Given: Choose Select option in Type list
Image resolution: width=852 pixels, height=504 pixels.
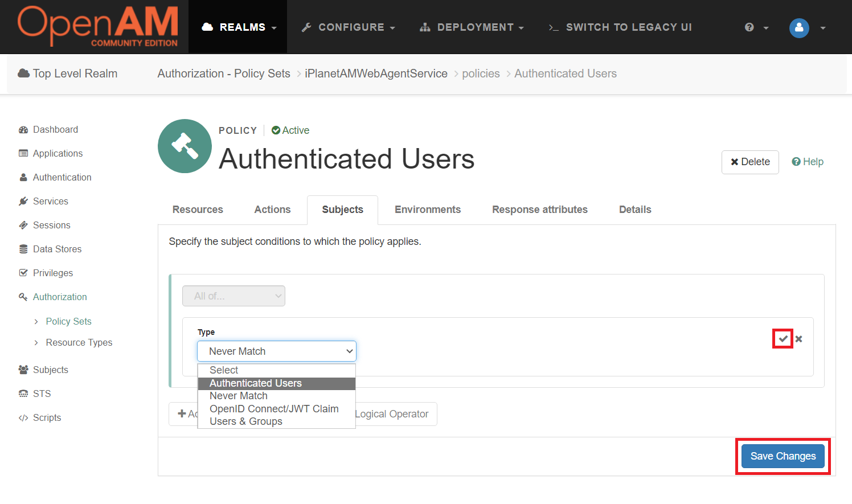Looking at the screenshot, I should [x=277, y=370].
